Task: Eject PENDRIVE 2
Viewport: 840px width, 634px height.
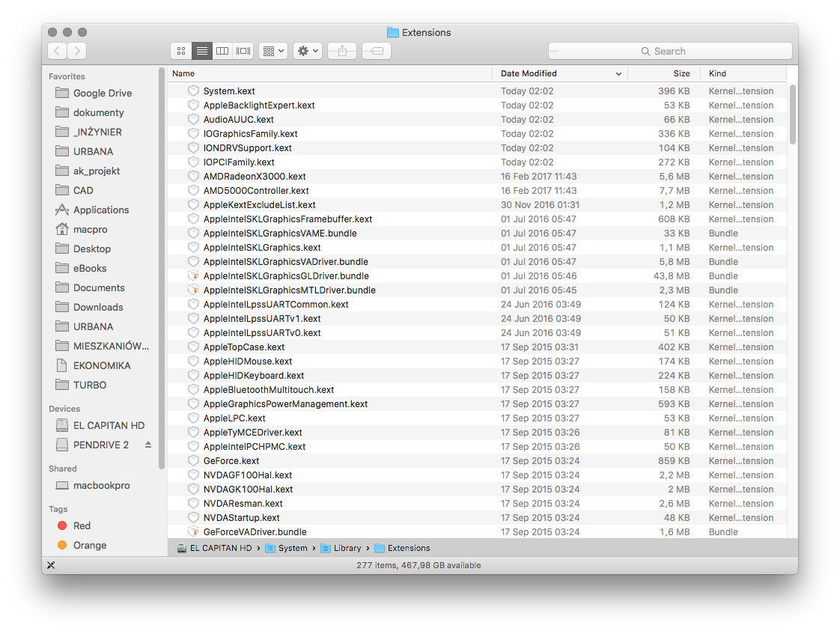Action: pos(147,445)
